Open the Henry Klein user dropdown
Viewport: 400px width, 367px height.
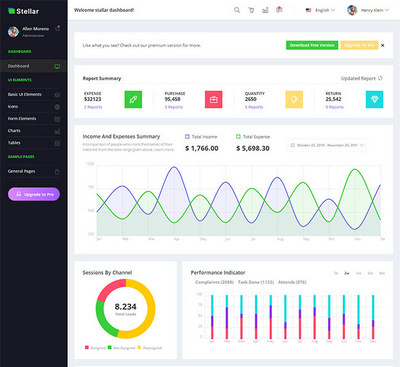368,10
